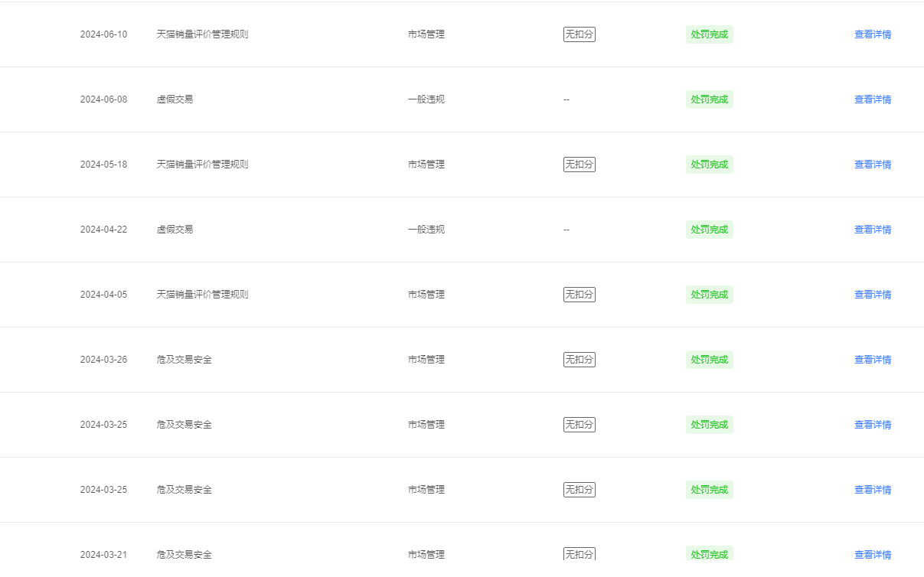Click 危及交易安全 in the 2024-03-26 row
Image resolution: width=924 pixels, height=577 pixels.
[184, 360]
